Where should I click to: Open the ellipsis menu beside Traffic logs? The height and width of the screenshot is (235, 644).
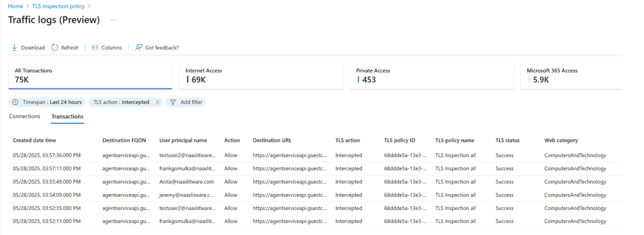coord(113,20)
